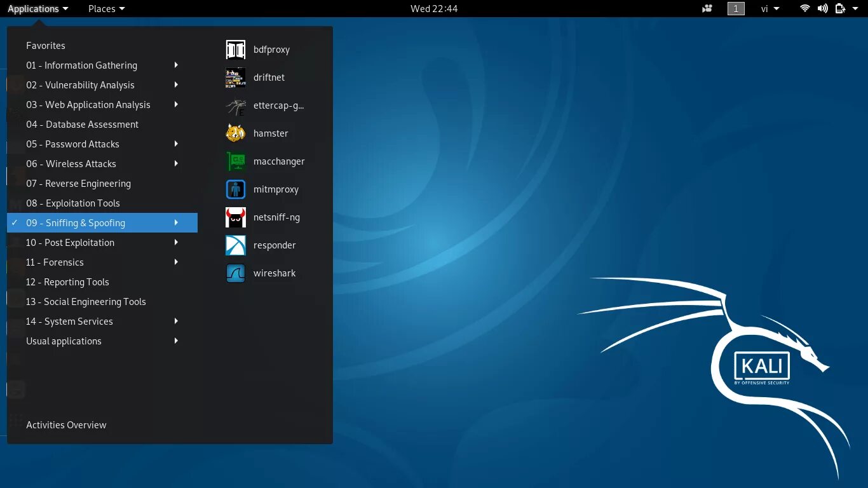Viewport: 868px width, 488px height.
Task: Expand arrow beside Vulnerability Analysis
Action: click(x=176, y=85)
